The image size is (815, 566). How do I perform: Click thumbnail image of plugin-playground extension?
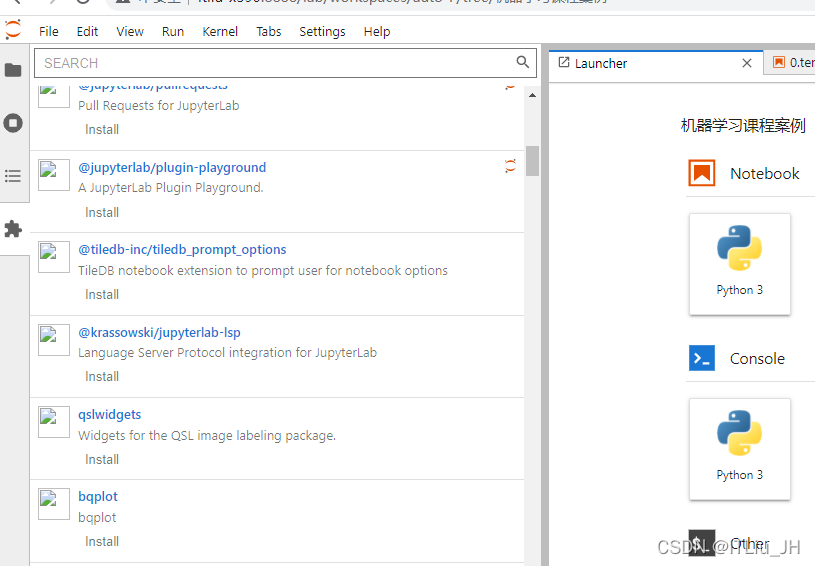click(54, 175)
